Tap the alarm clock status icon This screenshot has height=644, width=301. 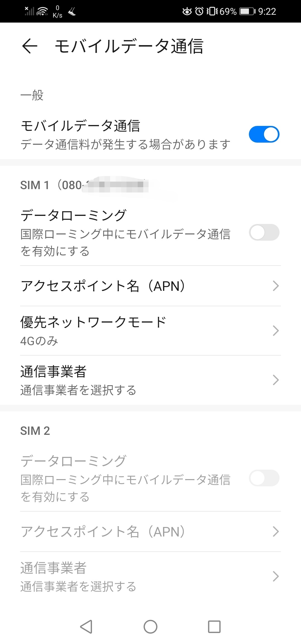[199, 11]
